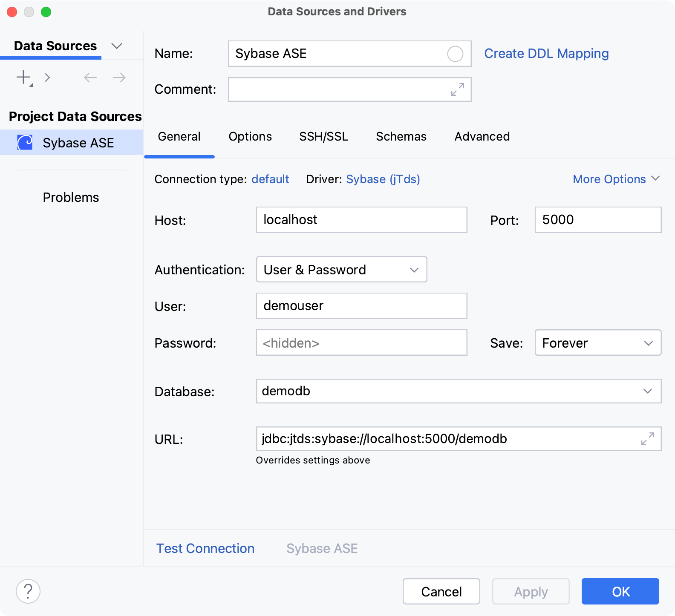Image resolution: width=675 pixels, height=616 pixels.
Task: Expand the Database combo box
Action: click(647, 391)
